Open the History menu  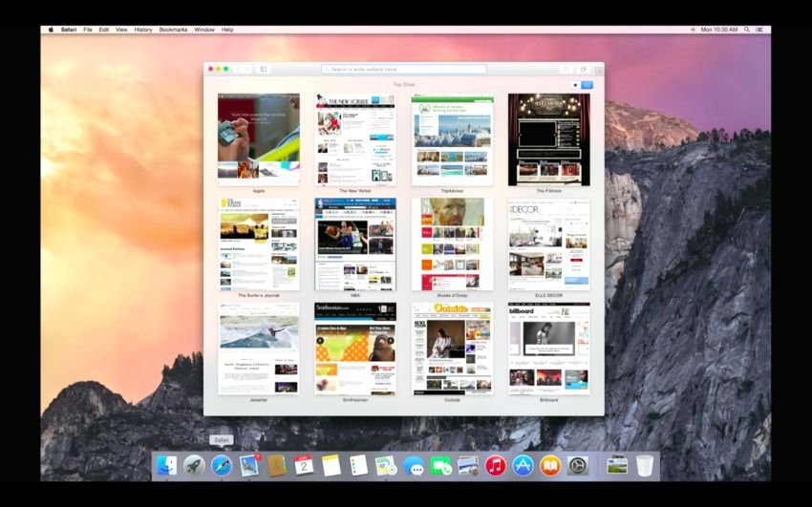tap(143, 30)
